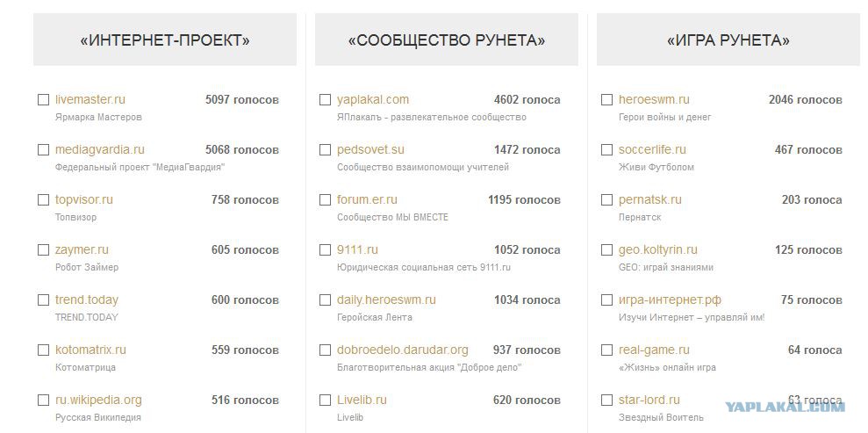Check the pedsovet.su voting box
Screen dimensions: 868x433
tap(325, 149)
